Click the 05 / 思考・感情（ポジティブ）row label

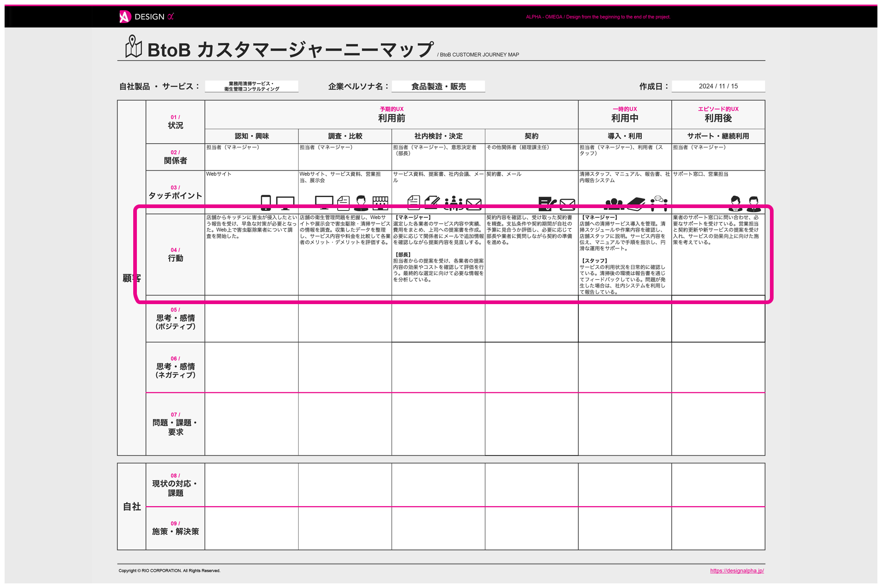coord(175,319)
